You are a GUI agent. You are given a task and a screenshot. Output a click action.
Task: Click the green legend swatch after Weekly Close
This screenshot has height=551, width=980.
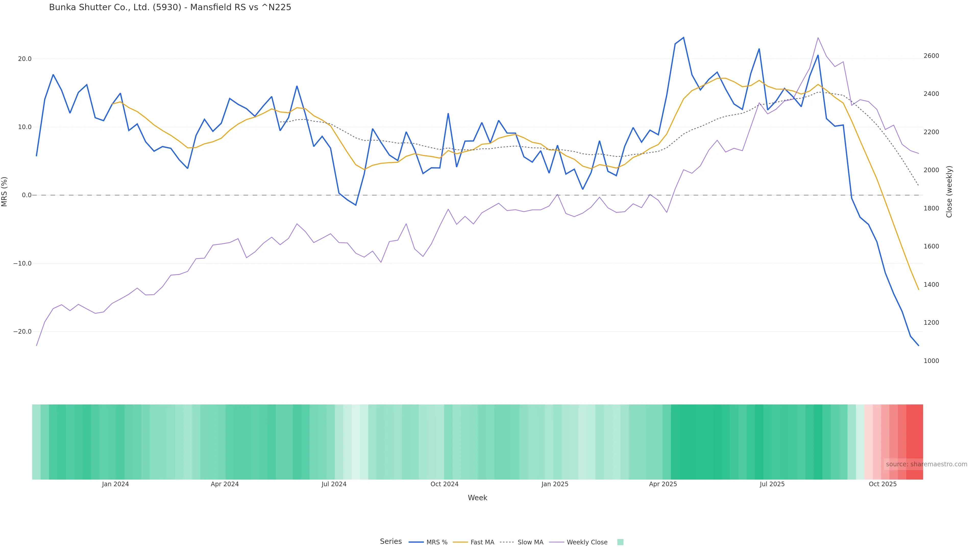click(620, 542)
